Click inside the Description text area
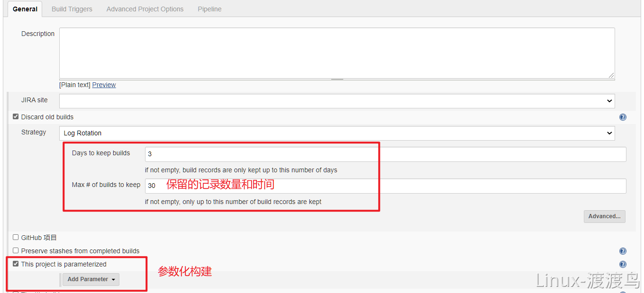The height and width of the screenshot is (293, 644). tap(337, 53)
